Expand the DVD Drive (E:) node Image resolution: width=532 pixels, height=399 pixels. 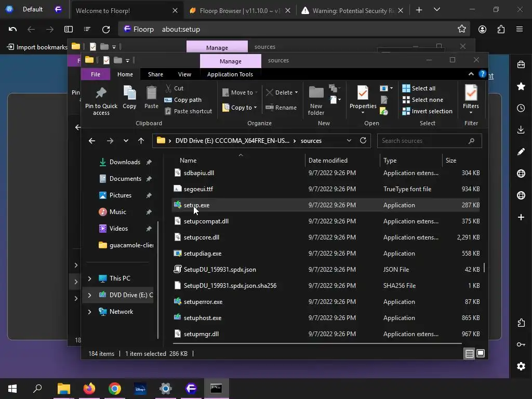coord(89,295)
